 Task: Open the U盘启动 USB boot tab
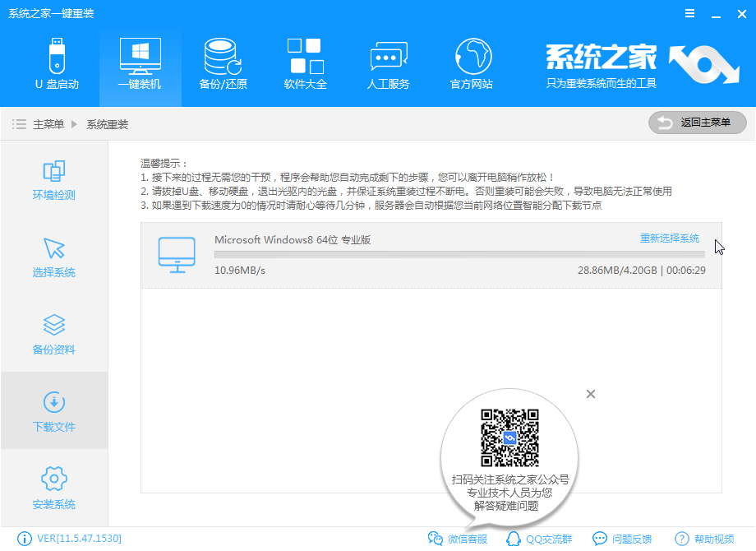point(57,64)
